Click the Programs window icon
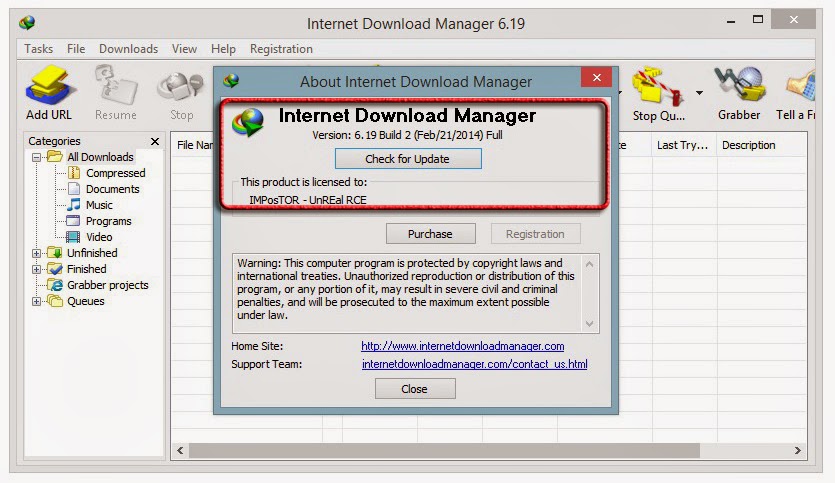Screen dimensions: 835x483 tap(73, 220)
